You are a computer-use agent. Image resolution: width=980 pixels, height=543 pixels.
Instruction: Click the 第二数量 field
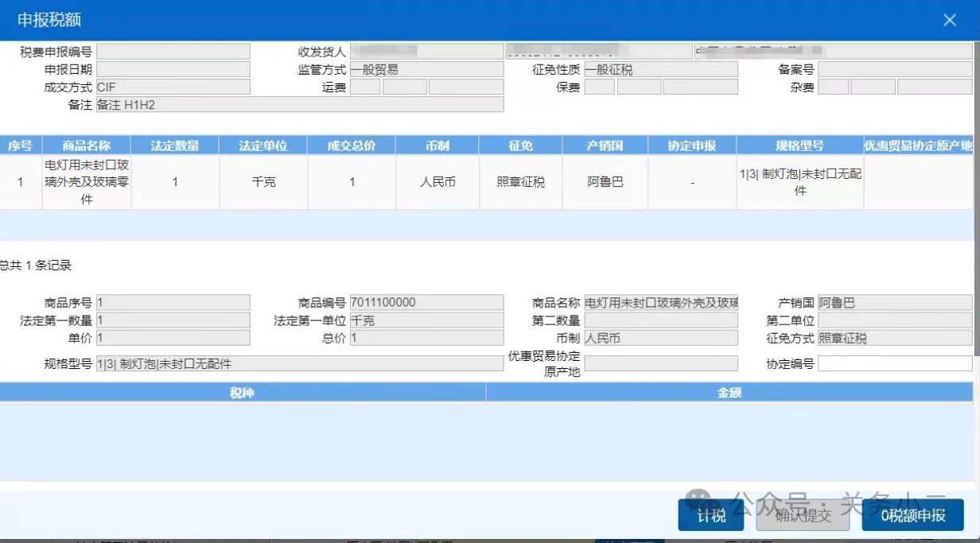click(661, 320)
